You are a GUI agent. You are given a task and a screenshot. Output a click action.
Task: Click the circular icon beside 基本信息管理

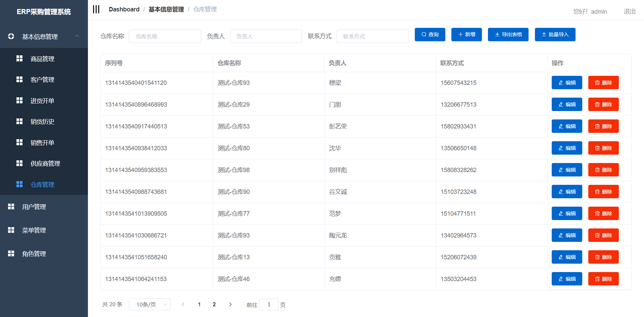tap(11, 36)
